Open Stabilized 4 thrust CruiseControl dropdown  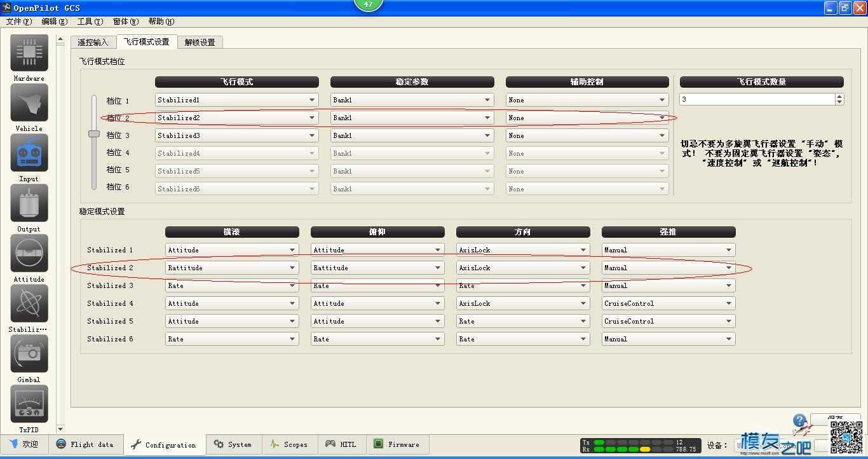[668, 303]
